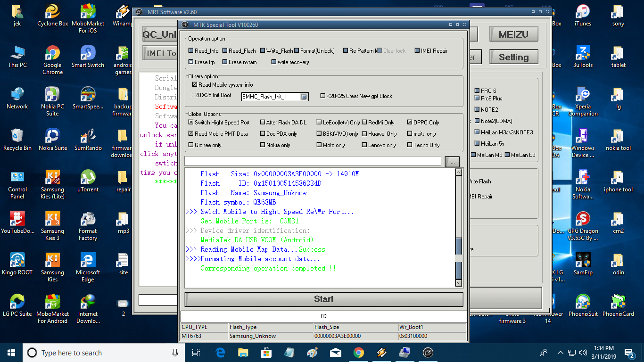Open Microsoft Store taskbar icon
The height and width of the screenshot is (362, 644).
click(x=266, y=352)
